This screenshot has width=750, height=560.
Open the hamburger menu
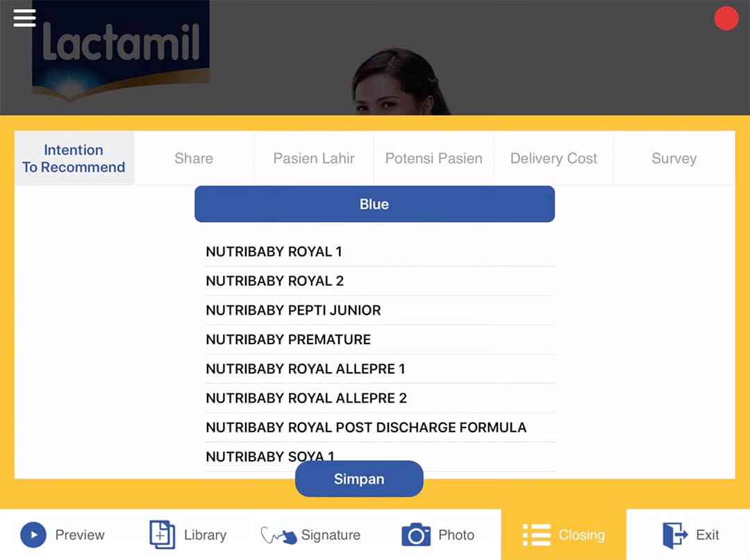(24, 18)
